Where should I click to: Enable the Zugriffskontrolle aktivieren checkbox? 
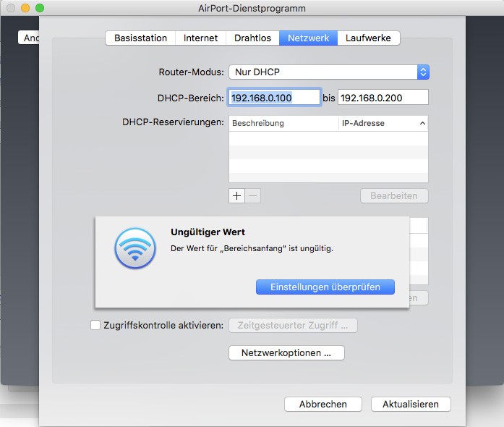95,326
